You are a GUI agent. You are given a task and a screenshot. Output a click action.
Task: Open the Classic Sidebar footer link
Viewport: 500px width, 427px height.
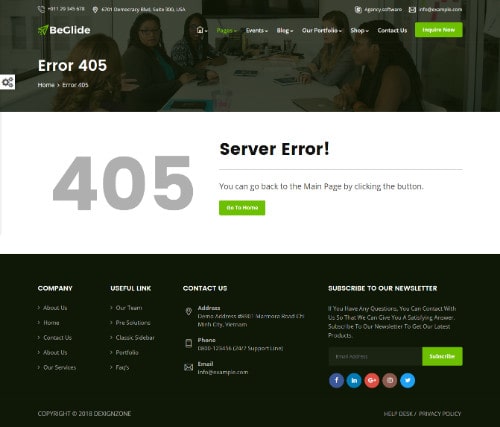135,338
